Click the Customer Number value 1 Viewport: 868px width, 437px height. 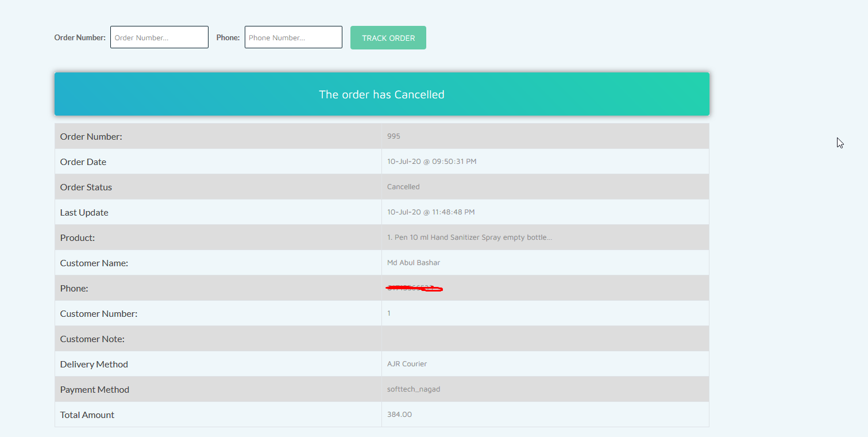[389, 313]
